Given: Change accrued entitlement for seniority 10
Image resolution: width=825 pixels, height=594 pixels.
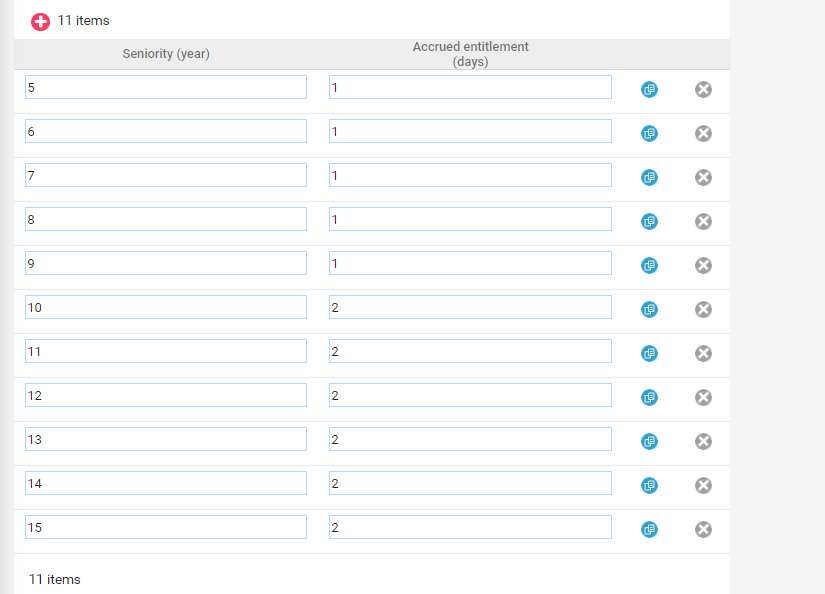Looking at the screenshot, I should click(470, 307).
